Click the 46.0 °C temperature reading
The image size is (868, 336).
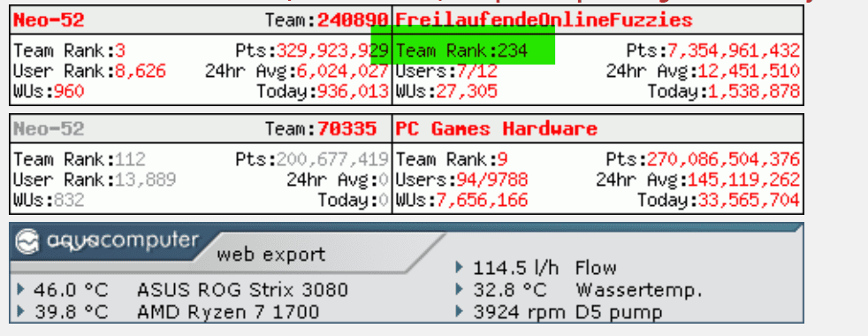coord(72,290)
